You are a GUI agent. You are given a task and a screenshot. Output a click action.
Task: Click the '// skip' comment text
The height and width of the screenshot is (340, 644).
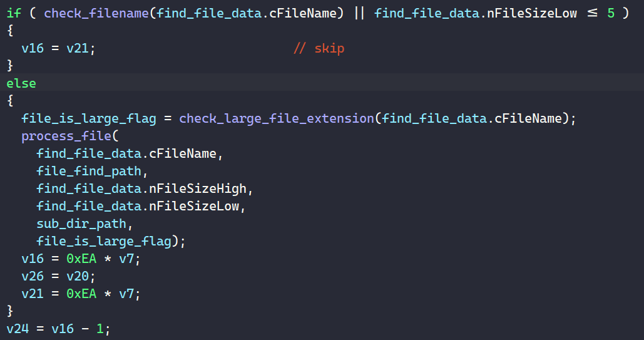point(319,48)
